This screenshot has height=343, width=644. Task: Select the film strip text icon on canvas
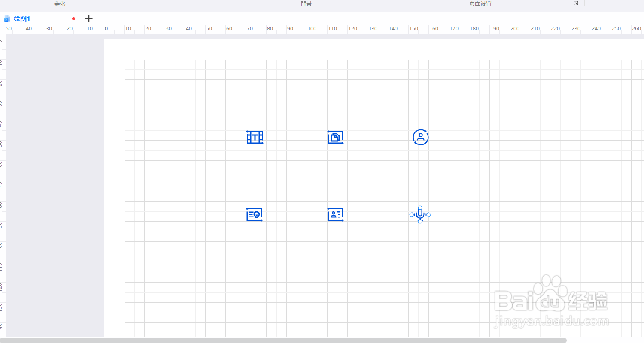click(255, 137)
